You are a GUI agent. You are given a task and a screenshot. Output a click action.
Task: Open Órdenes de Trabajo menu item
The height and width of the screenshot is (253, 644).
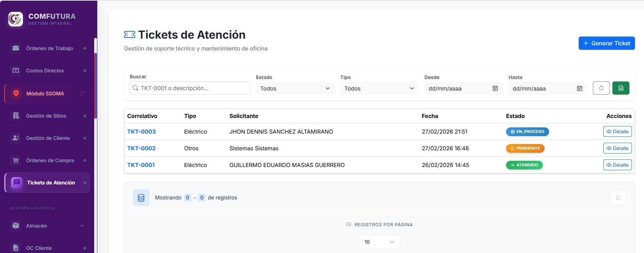[x=47, y=48]
